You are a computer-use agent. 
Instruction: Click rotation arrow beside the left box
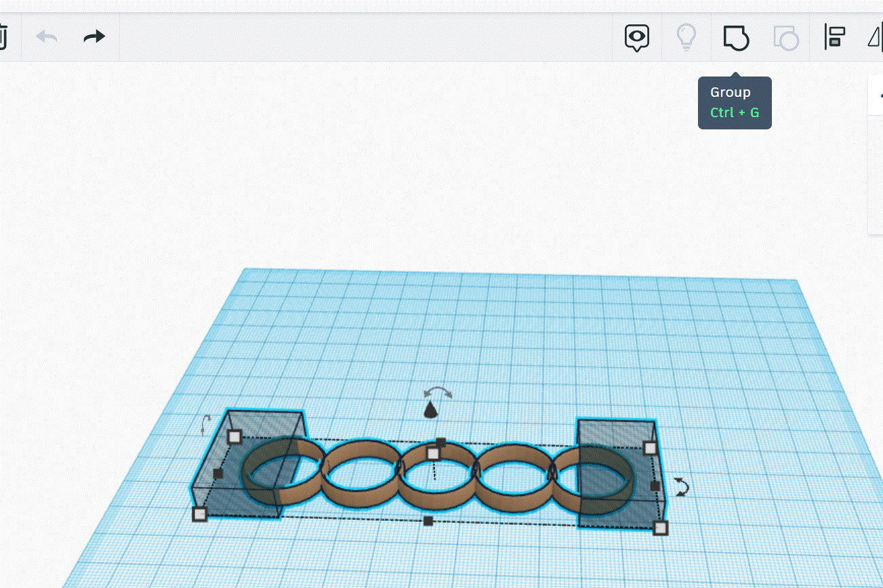206,425
